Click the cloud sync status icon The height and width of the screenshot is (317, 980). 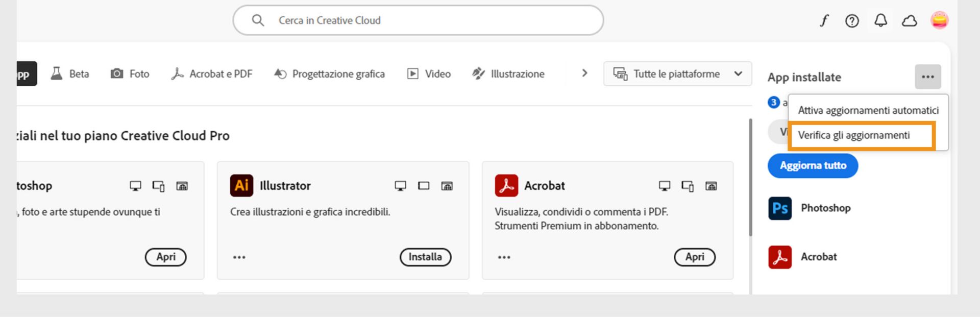point(909,21)
